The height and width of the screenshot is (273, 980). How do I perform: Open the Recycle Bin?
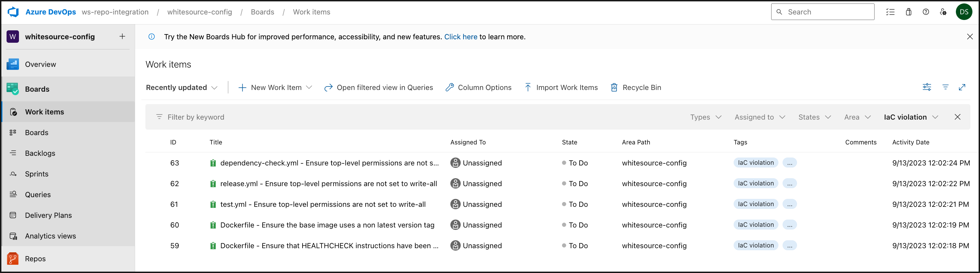coord(636,88)
